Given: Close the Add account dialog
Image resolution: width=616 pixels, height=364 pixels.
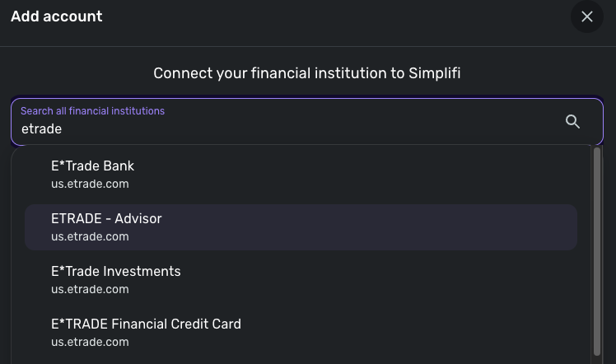Looking at the screenshot, I should (586, 17).
